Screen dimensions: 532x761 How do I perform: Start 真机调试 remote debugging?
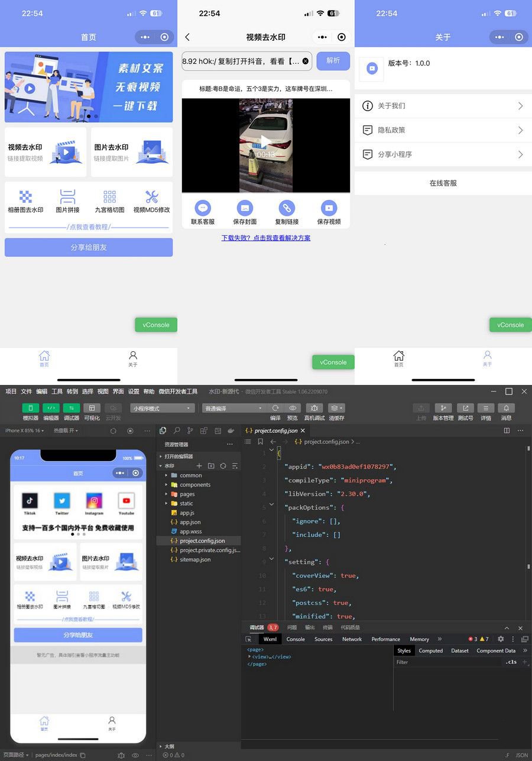(314, 408)
